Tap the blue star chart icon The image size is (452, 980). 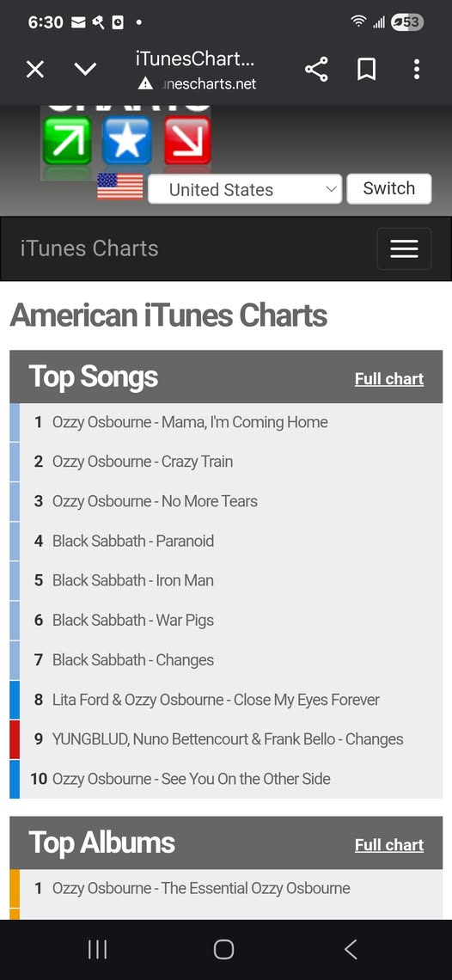127,140
